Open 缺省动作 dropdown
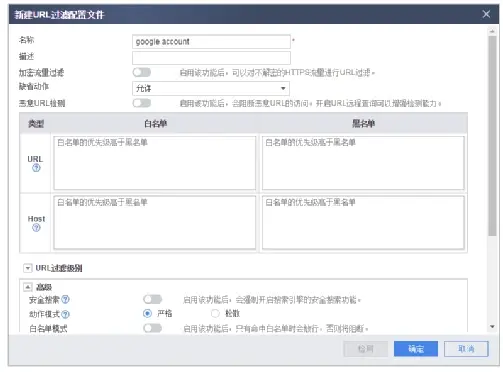Image resolution: width=503 pixels, height=372 pixels. point(211,88)
